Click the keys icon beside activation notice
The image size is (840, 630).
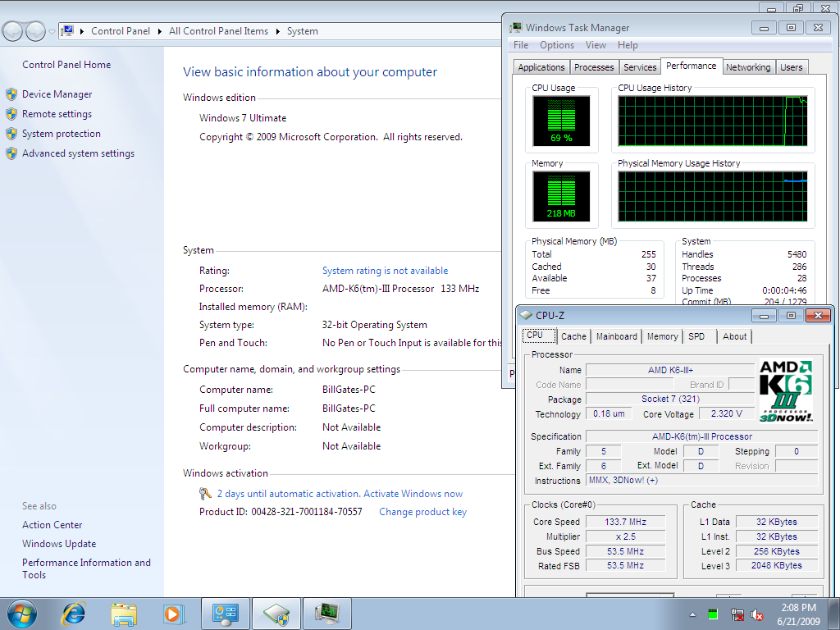(205, 493)
